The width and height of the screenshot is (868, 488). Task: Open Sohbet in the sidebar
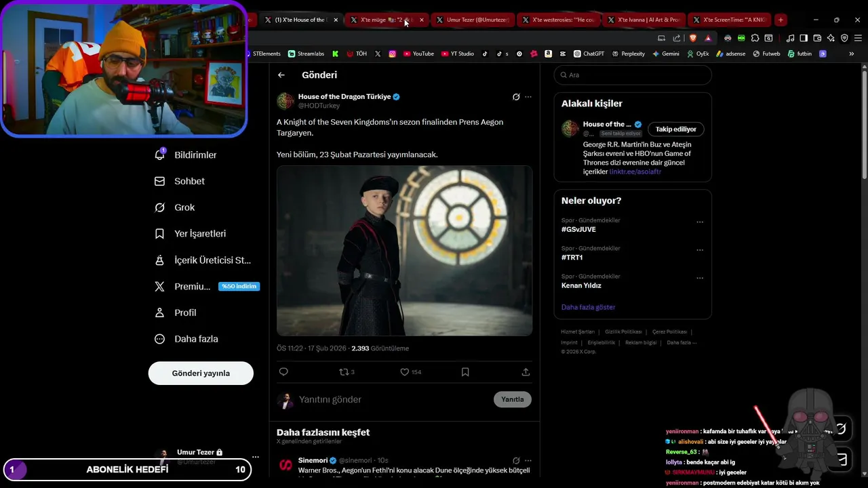pos(180,181)
